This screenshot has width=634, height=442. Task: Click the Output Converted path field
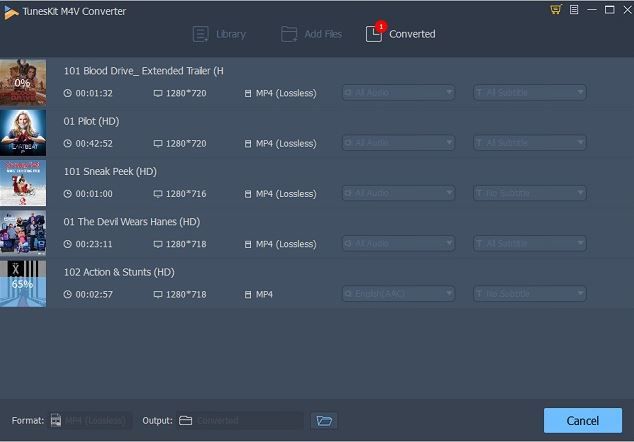[x=240, y=421]
